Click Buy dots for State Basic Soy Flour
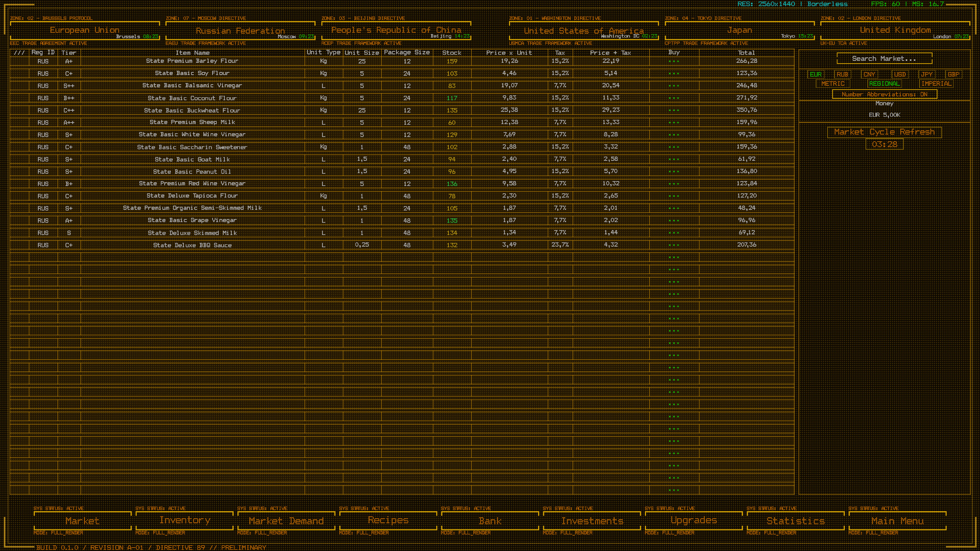Screen dimensions: 980x551 coord(674,74)
